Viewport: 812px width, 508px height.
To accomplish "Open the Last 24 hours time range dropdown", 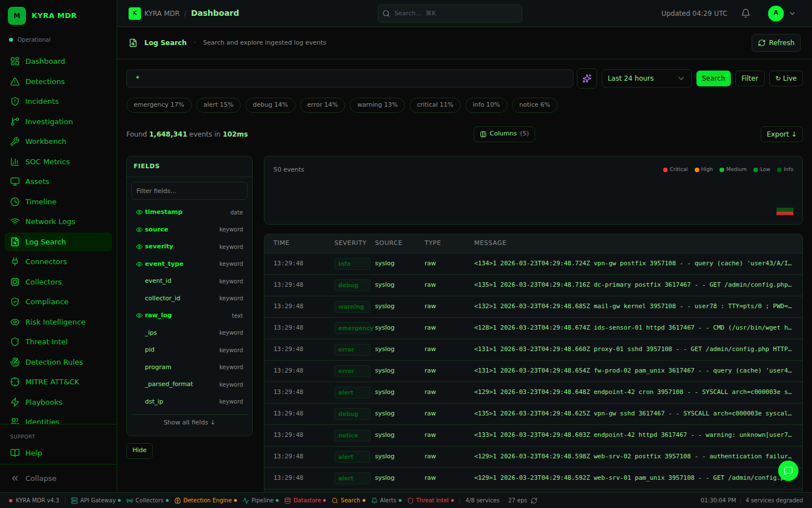I will coord(646,78).
